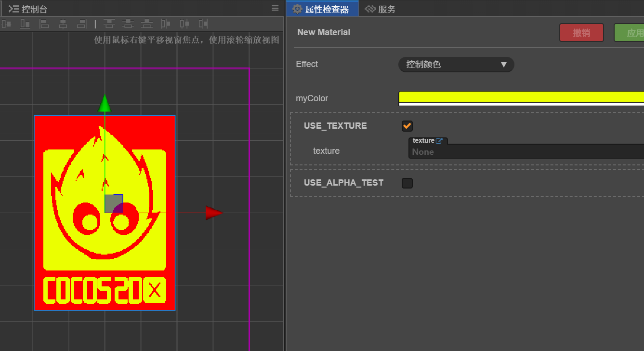Click the scene view mouse usage hint text
The image size is (644, 351).
coord(187,40)
